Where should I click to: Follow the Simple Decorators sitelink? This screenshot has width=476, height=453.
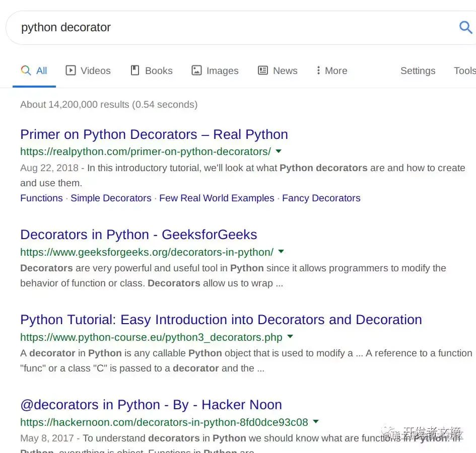[111, 198]
